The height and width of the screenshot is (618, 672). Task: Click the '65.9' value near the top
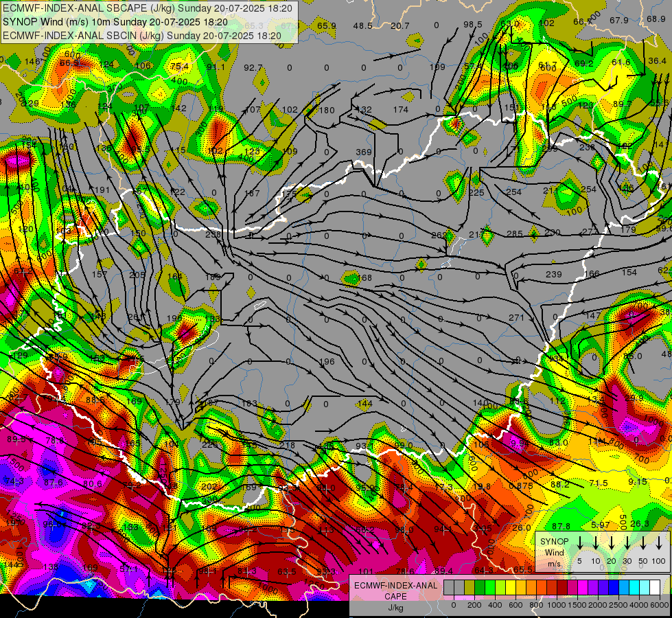(x=327, y=25)
